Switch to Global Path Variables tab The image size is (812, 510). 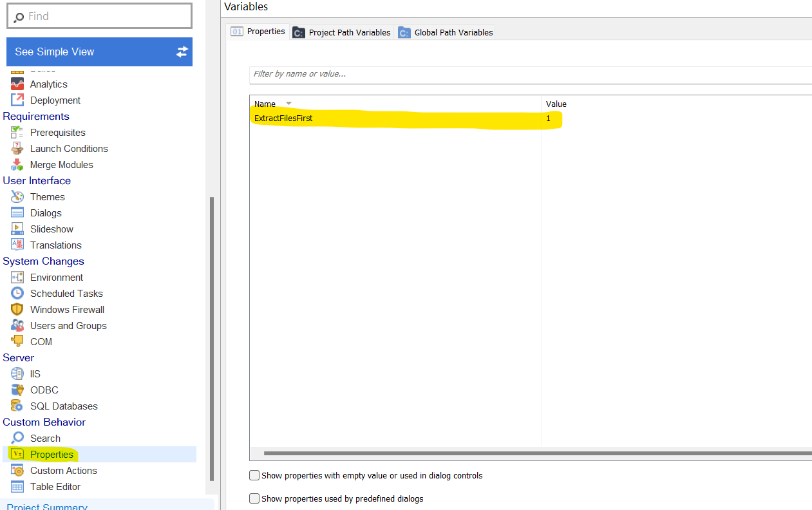pyautogui.click(x=446, y=32)
